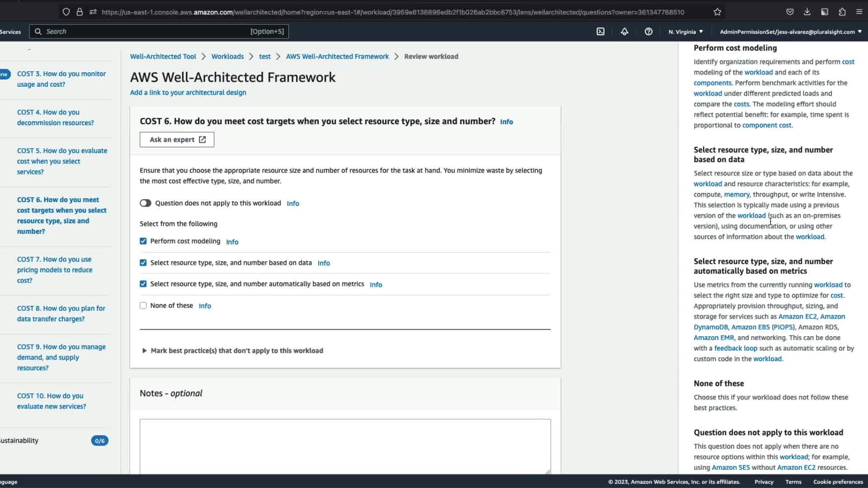Select COST 7 pricing models question
This screenshot has height=488, width=868.
[54, 270]
